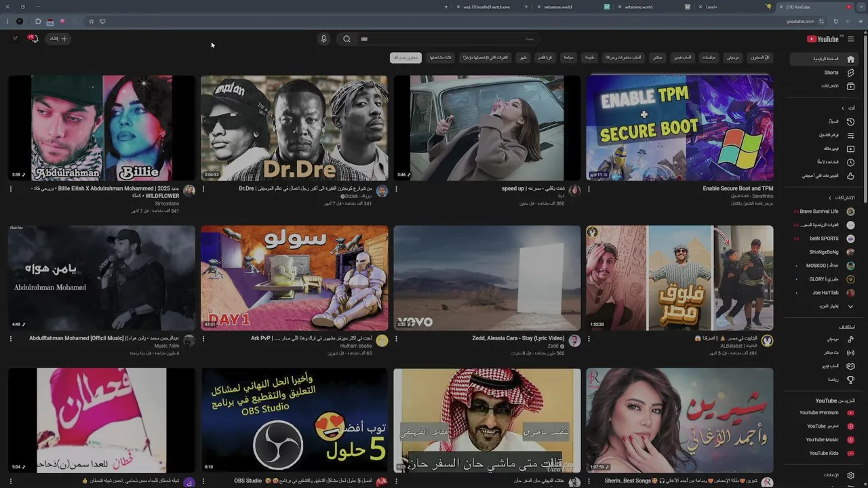
Task: Click the Create plus button
Action: coord(58,39)
